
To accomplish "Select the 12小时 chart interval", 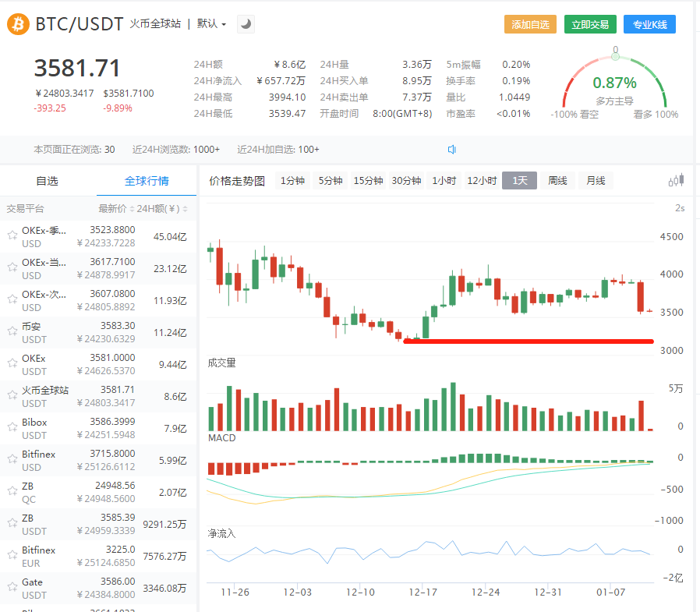I will coord(483,181).
